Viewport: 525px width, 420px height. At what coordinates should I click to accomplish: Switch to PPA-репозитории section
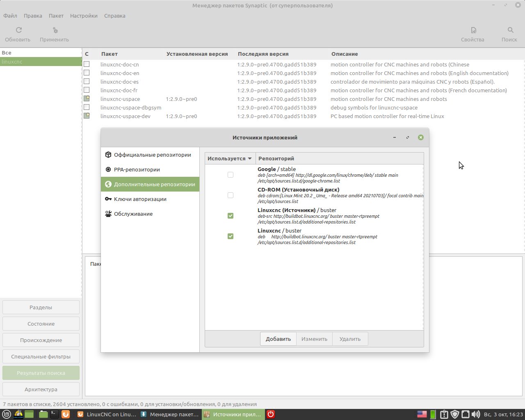(150, 169)
